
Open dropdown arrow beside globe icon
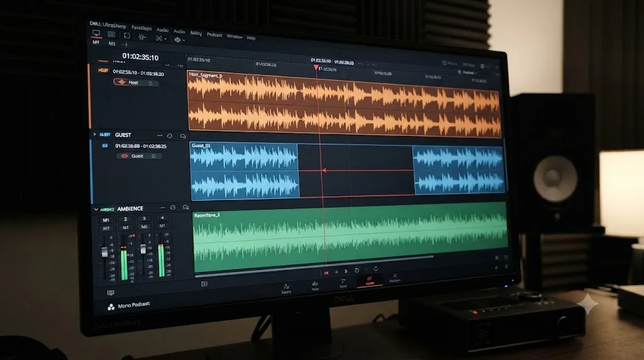point(184,40)
